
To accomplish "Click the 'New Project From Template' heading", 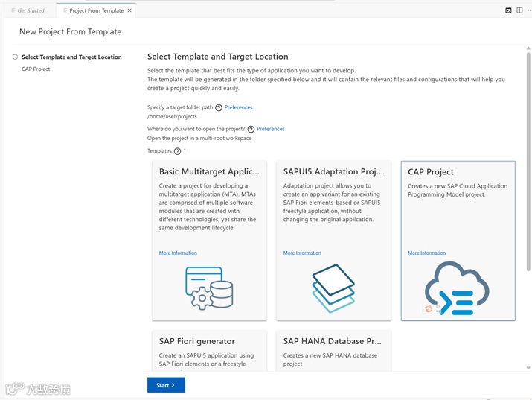I will tap(70, 31).
